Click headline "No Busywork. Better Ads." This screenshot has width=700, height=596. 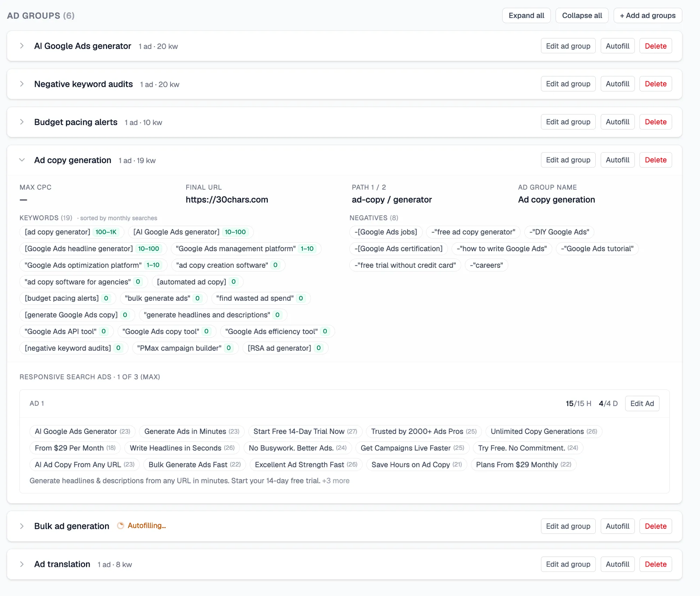tap(297, 448)
